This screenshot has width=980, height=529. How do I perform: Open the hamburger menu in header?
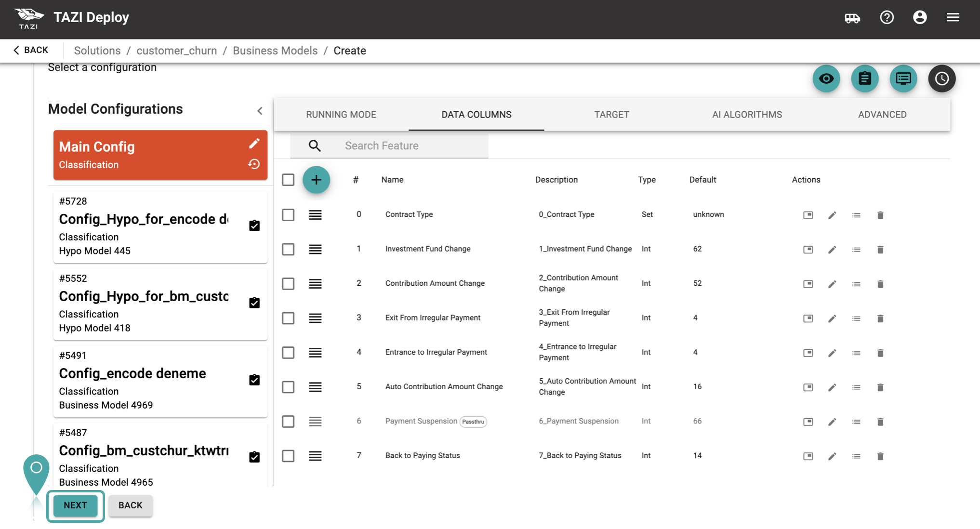pos(953,18)
